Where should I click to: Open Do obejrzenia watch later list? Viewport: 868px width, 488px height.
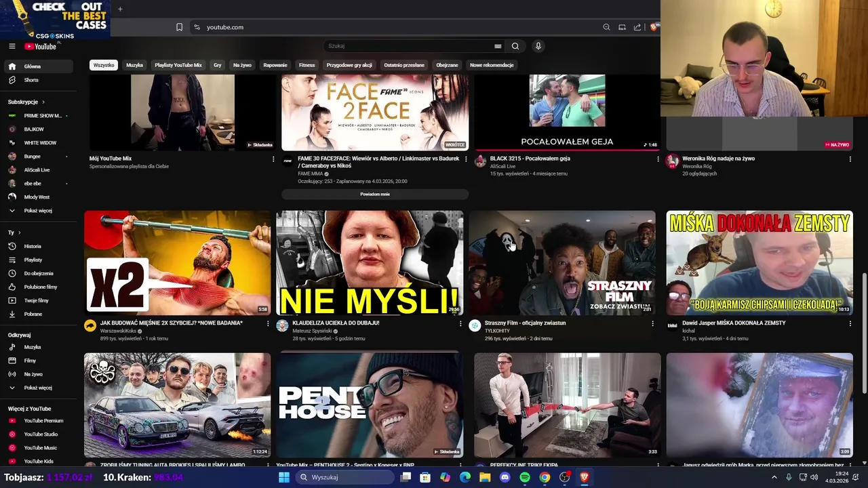[38, 273]
